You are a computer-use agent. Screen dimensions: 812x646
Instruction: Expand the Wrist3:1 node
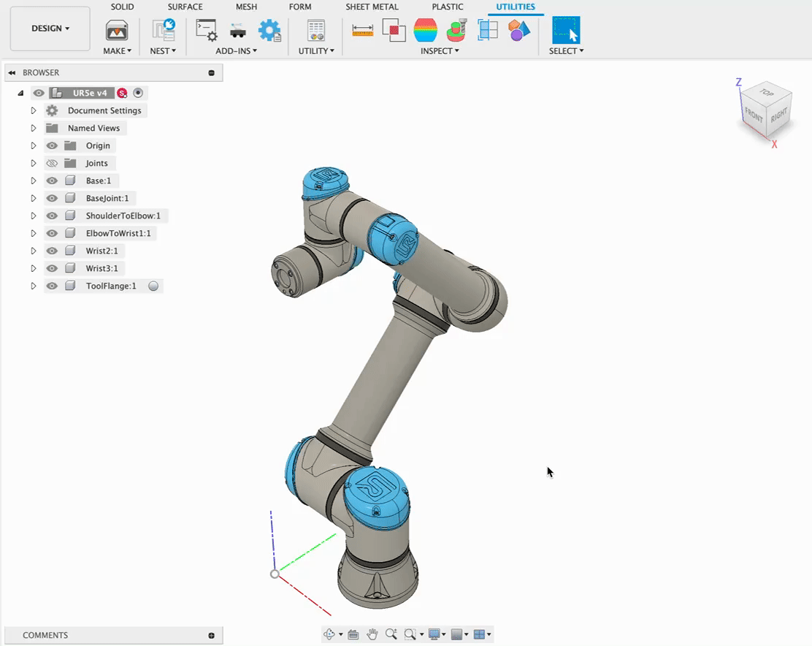coord(33,268)
